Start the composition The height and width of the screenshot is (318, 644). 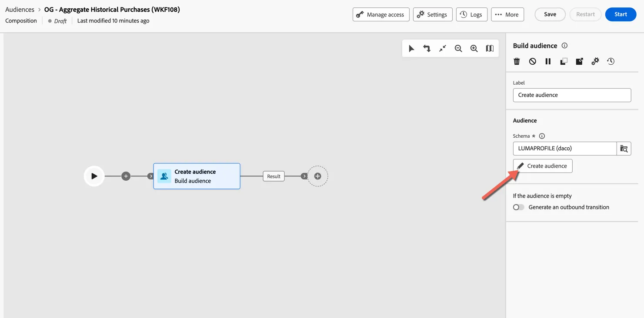[621, 14]
